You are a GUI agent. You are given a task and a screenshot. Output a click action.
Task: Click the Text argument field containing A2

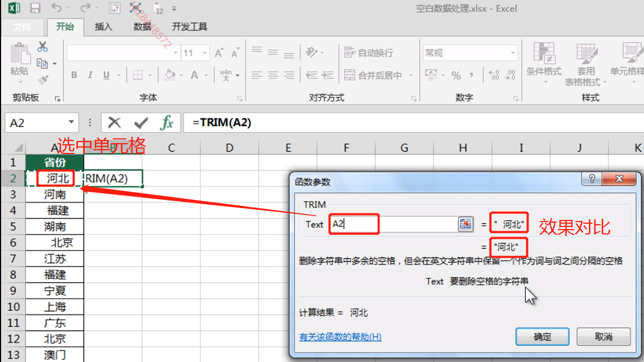point(393,224)
